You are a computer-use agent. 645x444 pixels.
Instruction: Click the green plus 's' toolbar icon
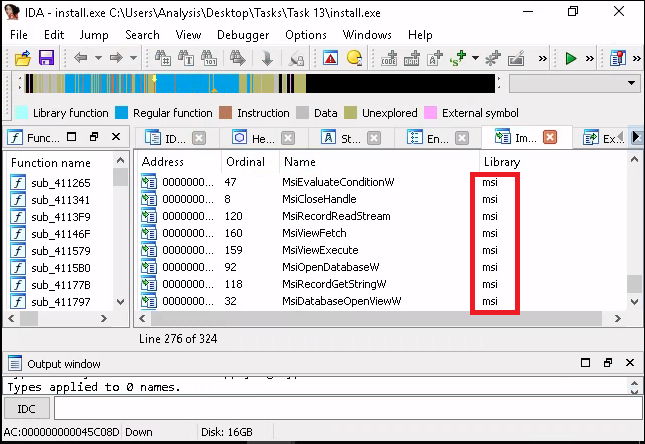(x=458, y=58)
